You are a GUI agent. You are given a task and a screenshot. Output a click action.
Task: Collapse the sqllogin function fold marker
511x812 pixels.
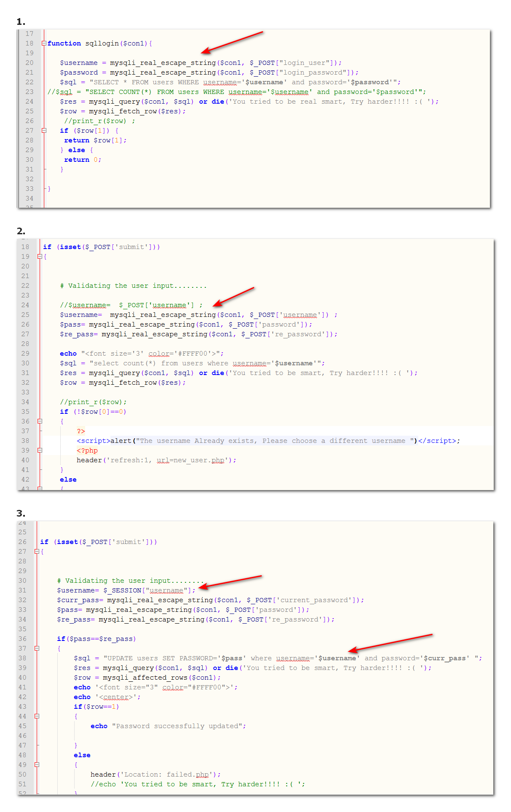click(x=44, y=43)
